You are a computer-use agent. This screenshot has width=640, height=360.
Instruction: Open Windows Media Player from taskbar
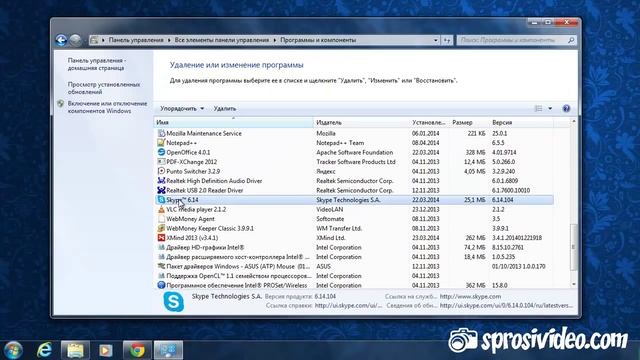coord(106,350)
